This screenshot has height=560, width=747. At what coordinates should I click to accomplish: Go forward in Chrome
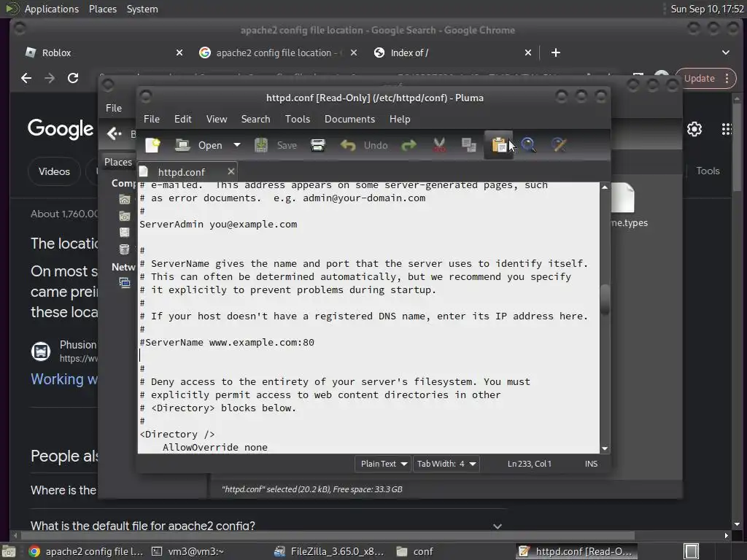(x=50, y=78)
